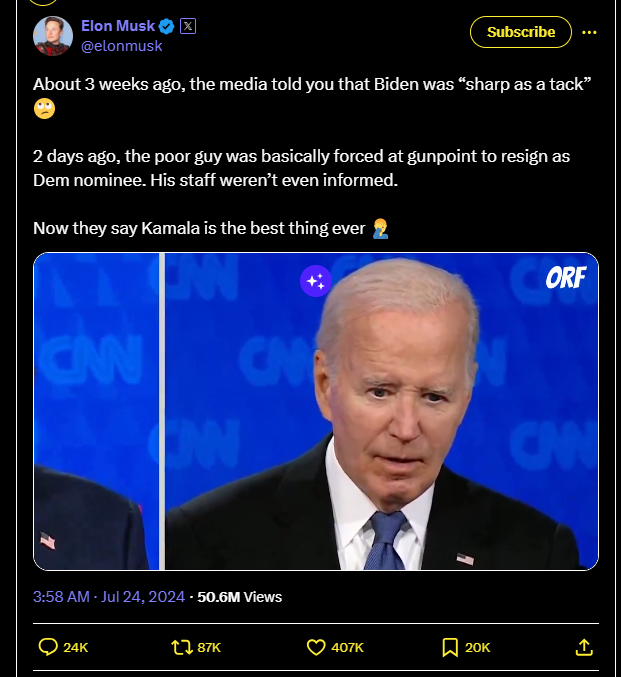The image size is (621, 677).
Task: Open Elon Musk's profile avatar picture
Action: pos(53,36)
